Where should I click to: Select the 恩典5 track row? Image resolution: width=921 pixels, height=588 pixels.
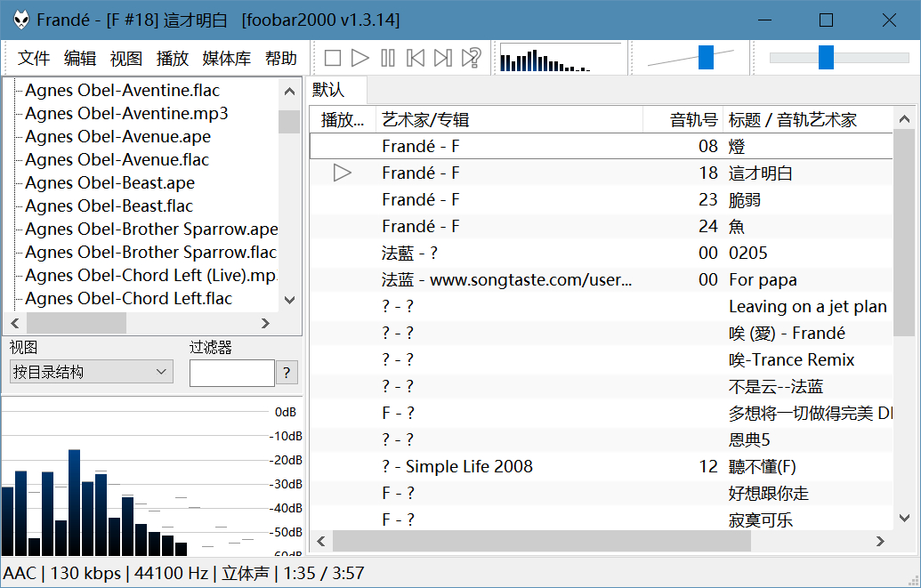601,439
